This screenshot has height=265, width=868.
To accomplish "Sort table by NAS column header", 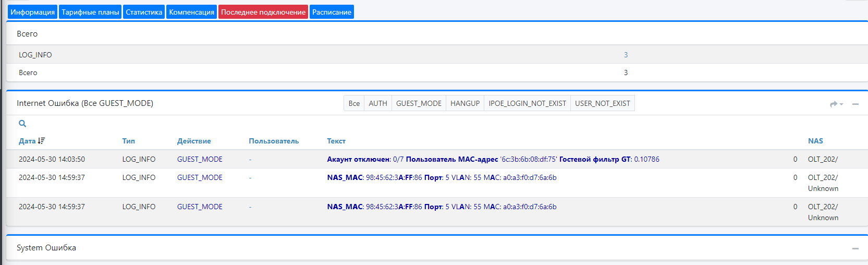I will point(815,141).
